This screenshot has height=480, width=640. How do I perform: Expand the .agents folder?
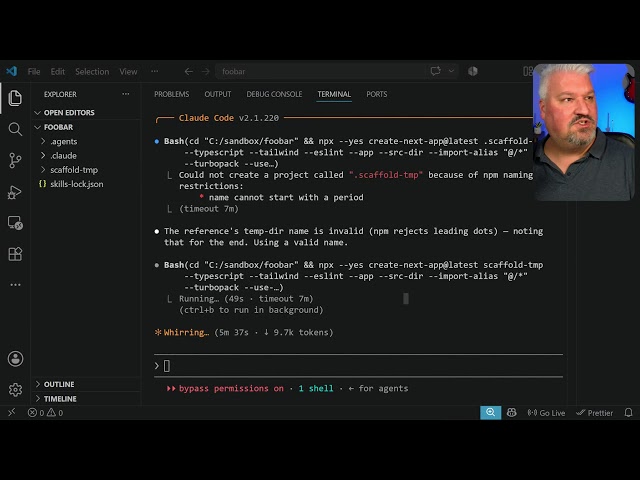tap(87, 141)
